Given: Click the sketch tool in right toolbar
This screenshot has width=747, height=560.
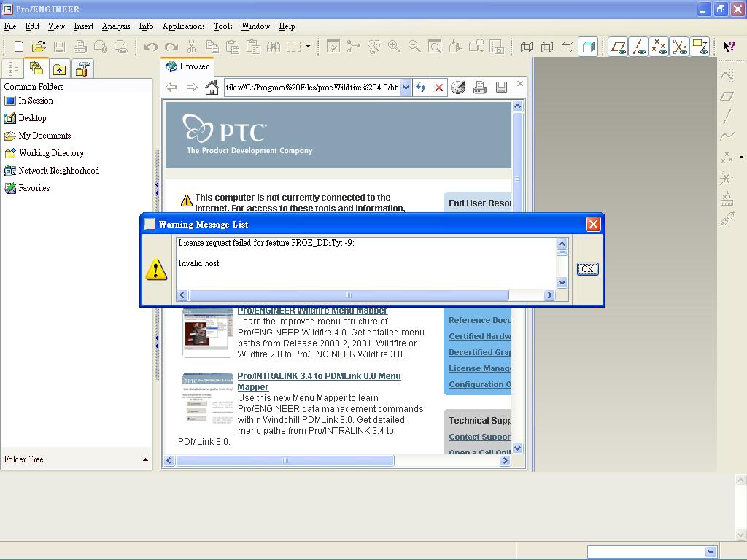Looking at the screenshot, I should pyautogui.click(x=727, y=76).
